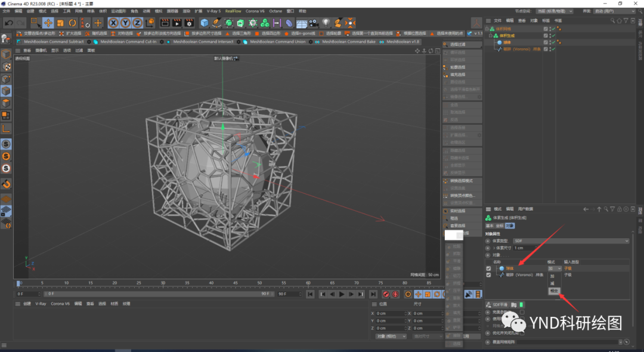Collapse the 体积生成 tree node

pos(490,36)
